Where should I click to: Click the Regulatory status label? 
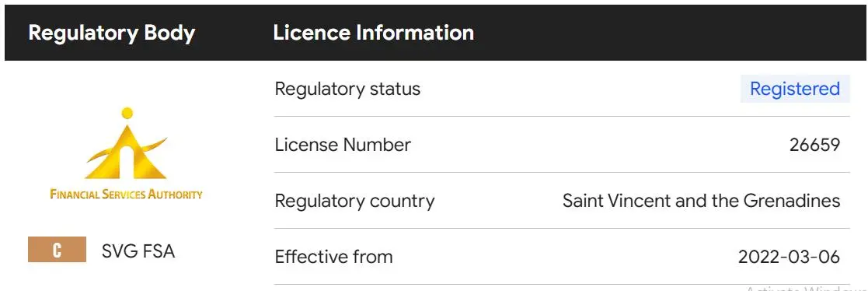point(347,89)
